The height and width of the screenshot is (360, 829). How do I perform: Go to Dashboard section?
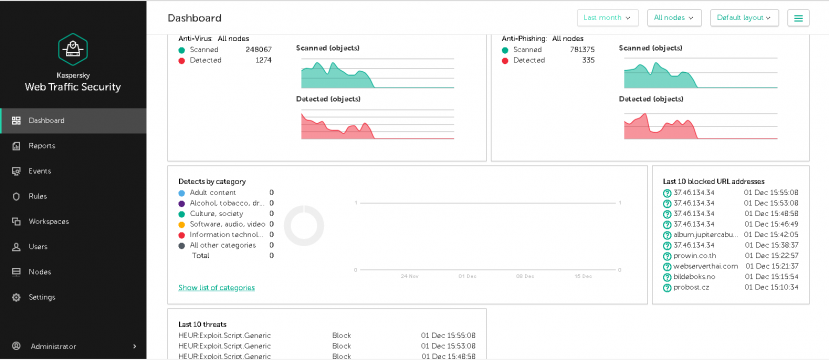point(73,121)
